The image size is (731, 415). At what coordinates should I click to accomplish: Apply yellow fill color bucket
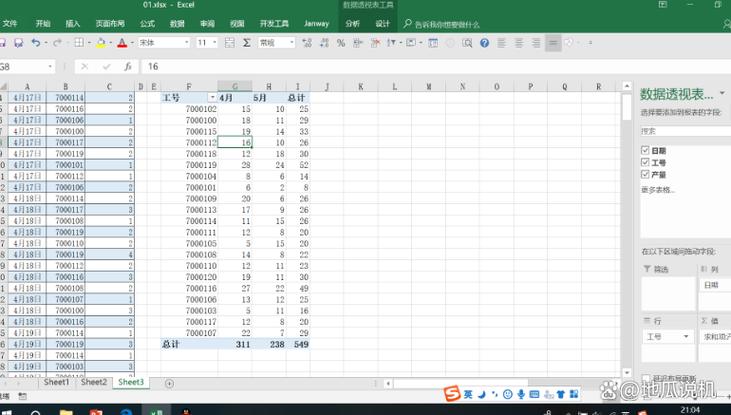click(x=101, y=43)
